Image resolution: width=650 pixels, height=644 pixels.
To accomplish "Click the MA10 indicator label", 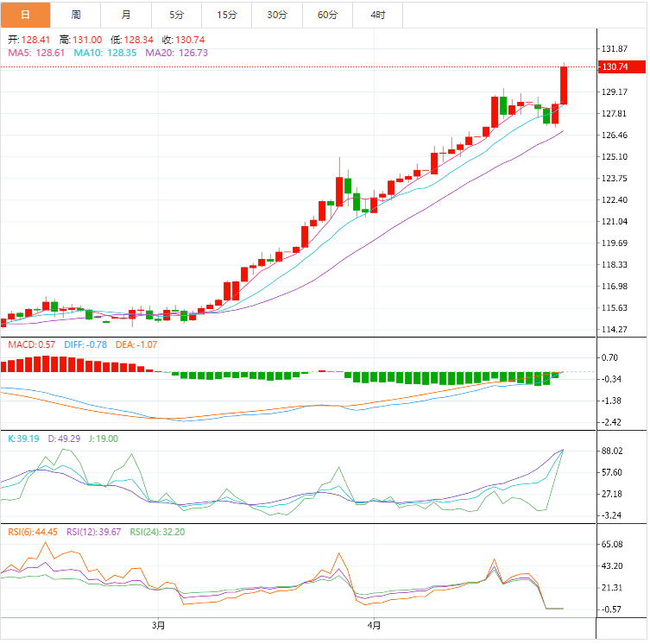I will (104, 53).
